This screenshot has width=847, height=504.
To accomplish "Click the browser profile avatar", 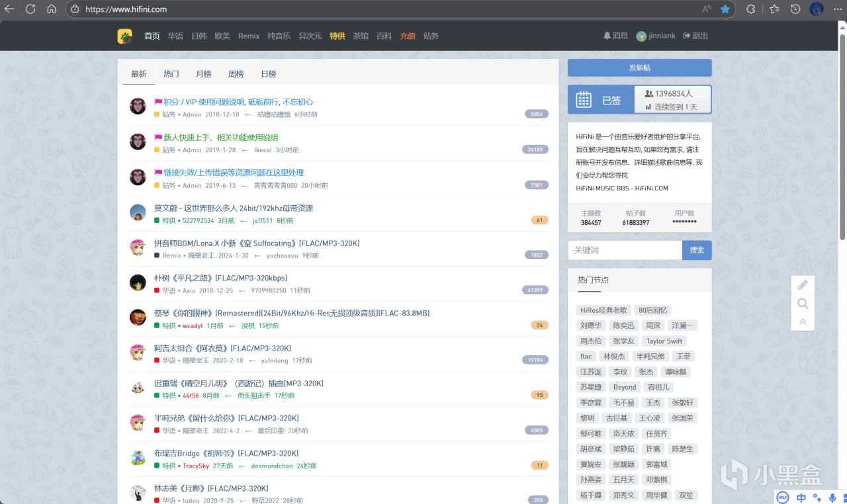I will tap(817, 9).
